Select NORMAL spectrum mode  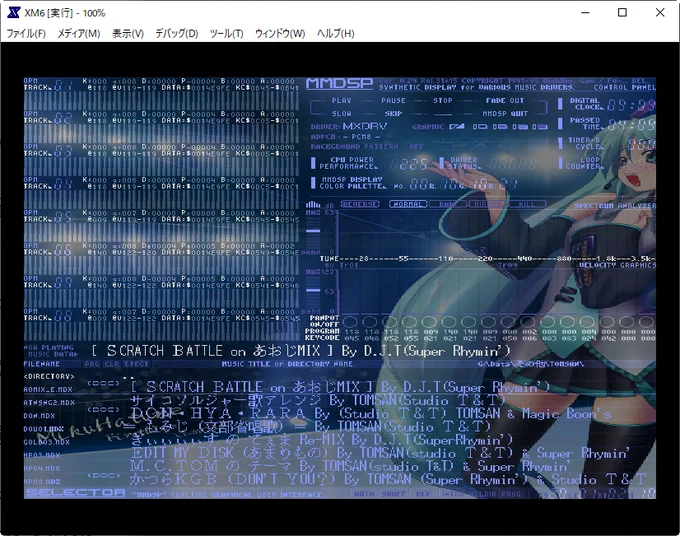point(408,204)
